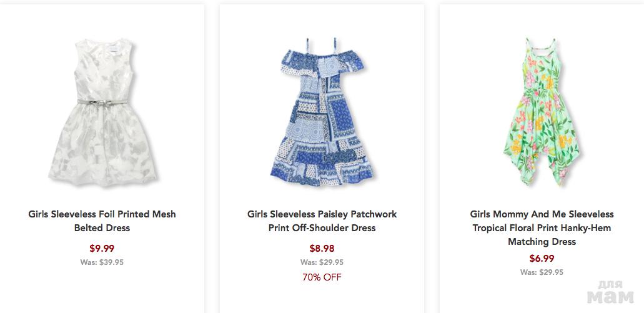
Task: Click the Girls Sleeveless Foil Printed Mesh title
Action: click(x=102, y=214)
